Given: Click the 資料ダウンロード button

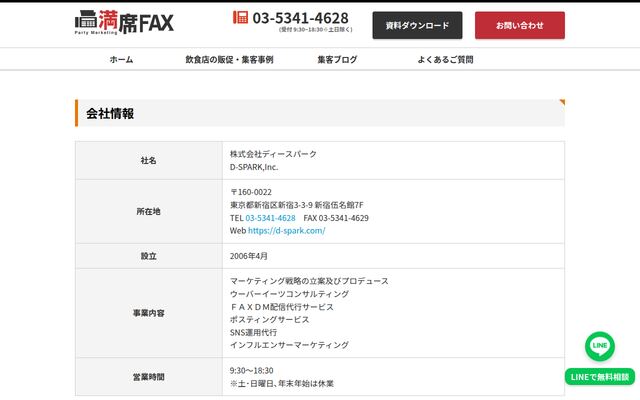Looking at the screenshot, I should tap(417, 25).
